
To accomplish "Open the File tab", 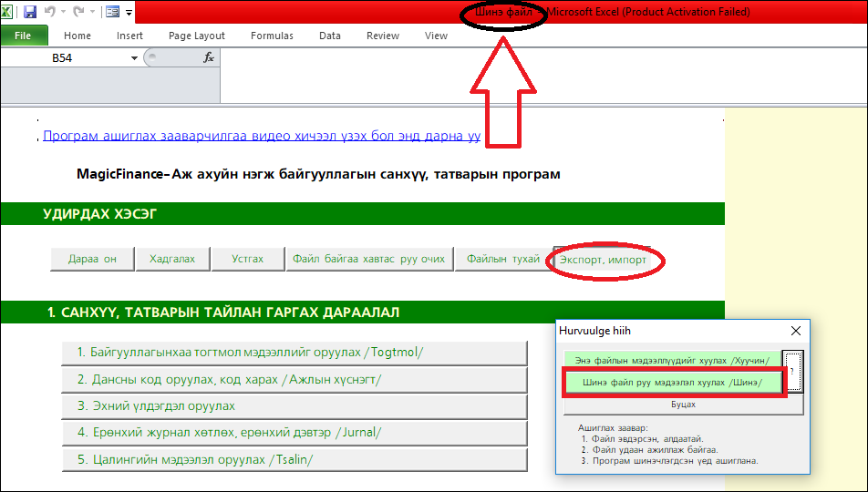I will coord(24,36).
